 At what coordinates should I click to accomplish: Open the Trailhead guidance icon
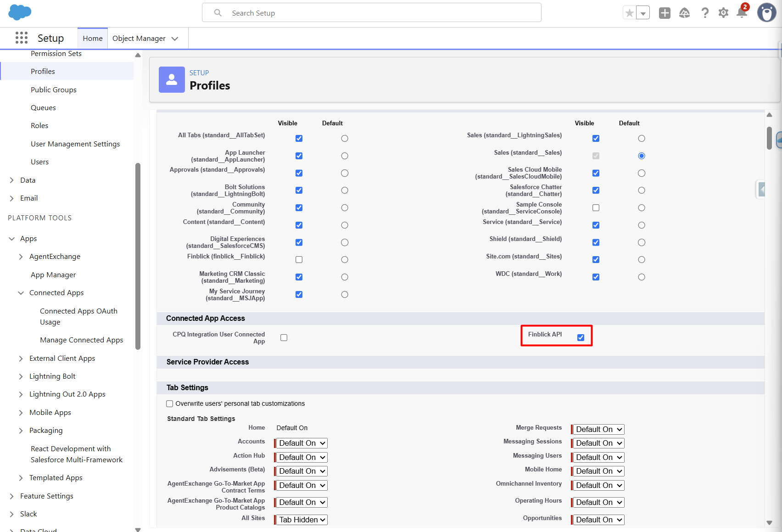684,13
